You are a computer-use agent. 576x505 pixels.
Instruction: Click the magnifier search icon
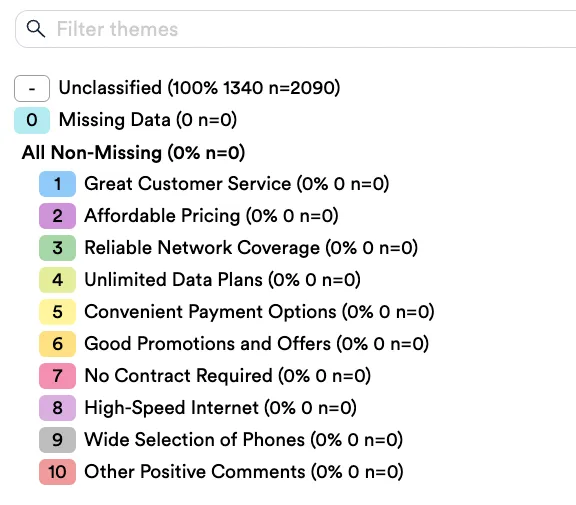click(x=36, y=29)
